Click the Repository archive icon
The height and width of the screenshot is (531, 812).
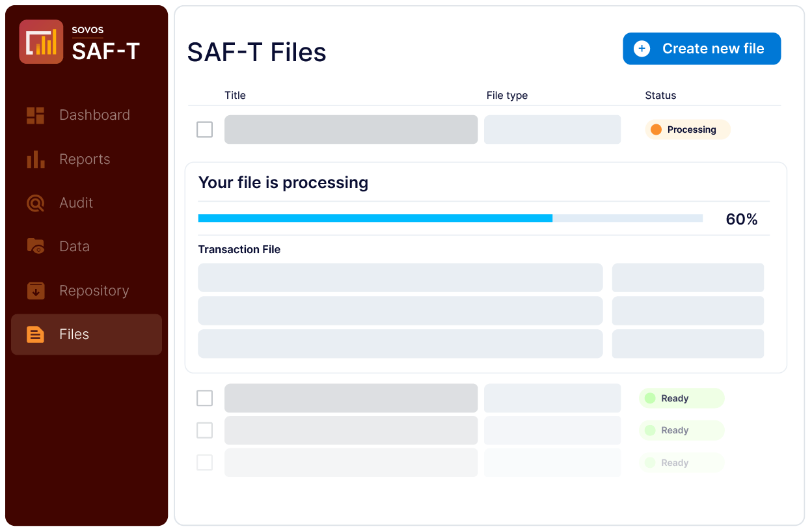point(35,291)
